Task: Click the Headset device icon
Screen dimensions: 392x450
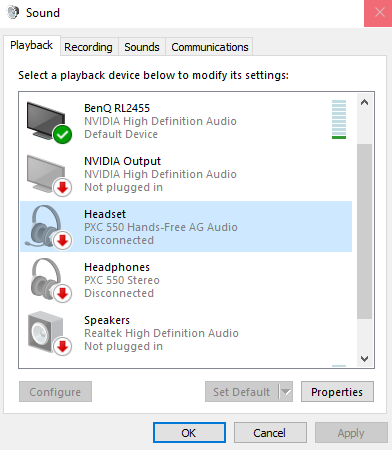Action: 49,227
